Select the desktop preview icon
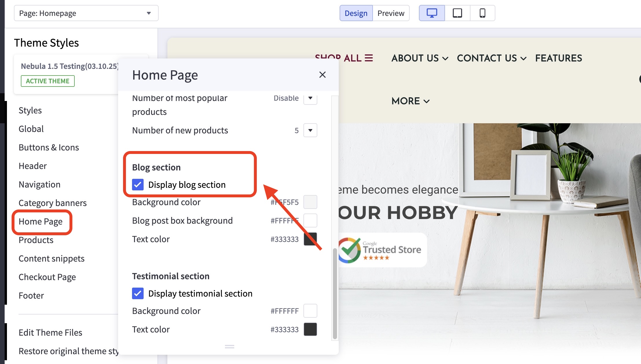 pos(431,13)
